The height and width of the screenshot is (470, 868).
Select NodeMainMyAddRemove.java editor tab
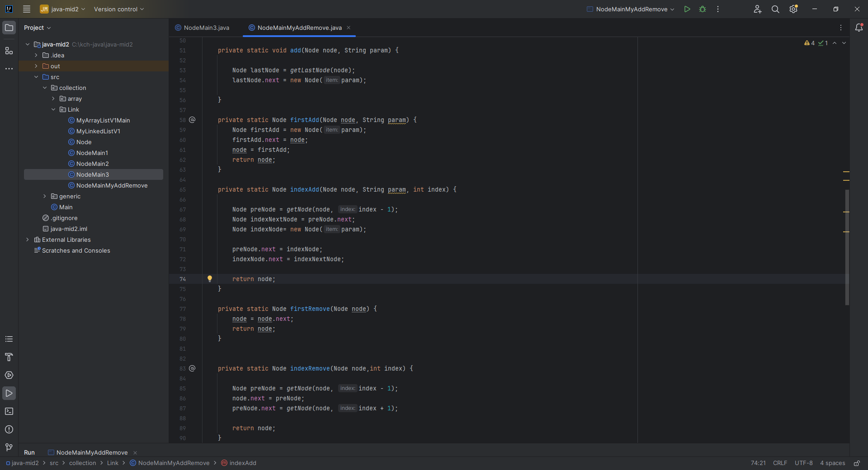299,28
